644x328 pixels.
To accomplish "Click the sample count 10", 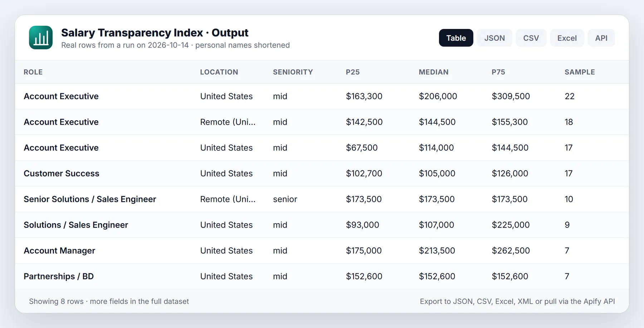I will coord(569,199).
